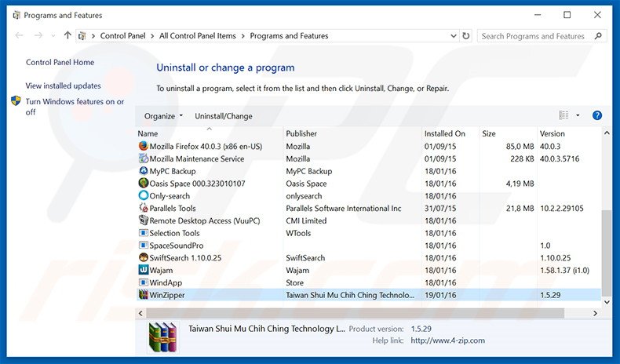
Task: Open View installed updates link
Action: 64,86
